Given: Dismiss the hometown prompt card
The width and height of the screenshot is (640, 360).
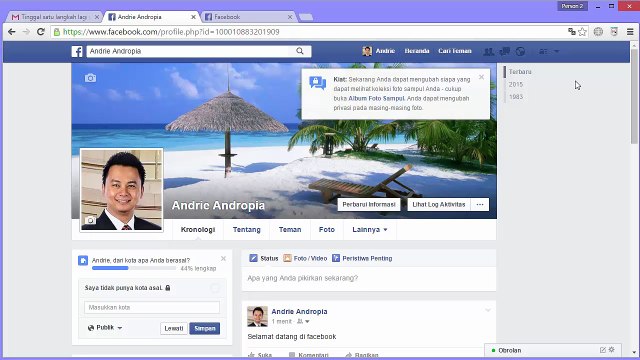Looking at the screenshot, I should [223, 258].
